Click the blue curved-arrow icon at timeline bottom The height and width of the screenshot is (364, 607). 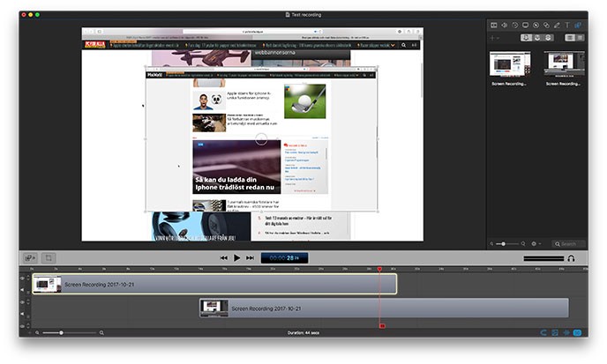[543, 332]
